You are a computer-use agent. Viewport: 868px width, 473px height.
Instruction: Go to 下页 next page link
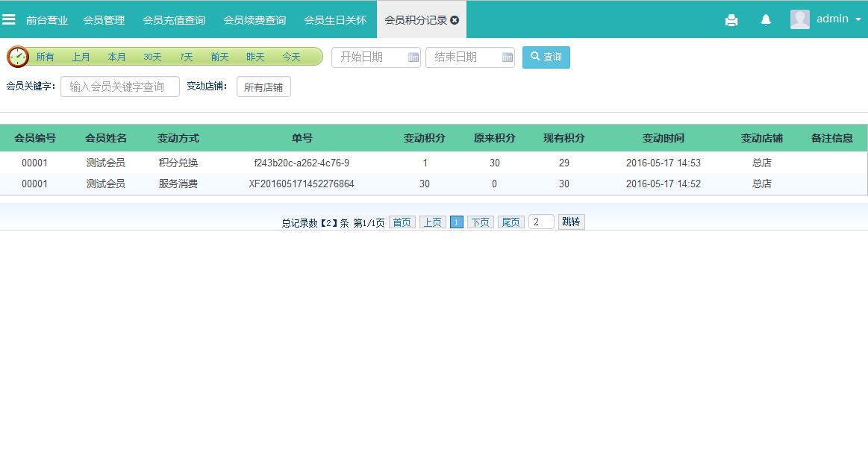pos(480,222)
